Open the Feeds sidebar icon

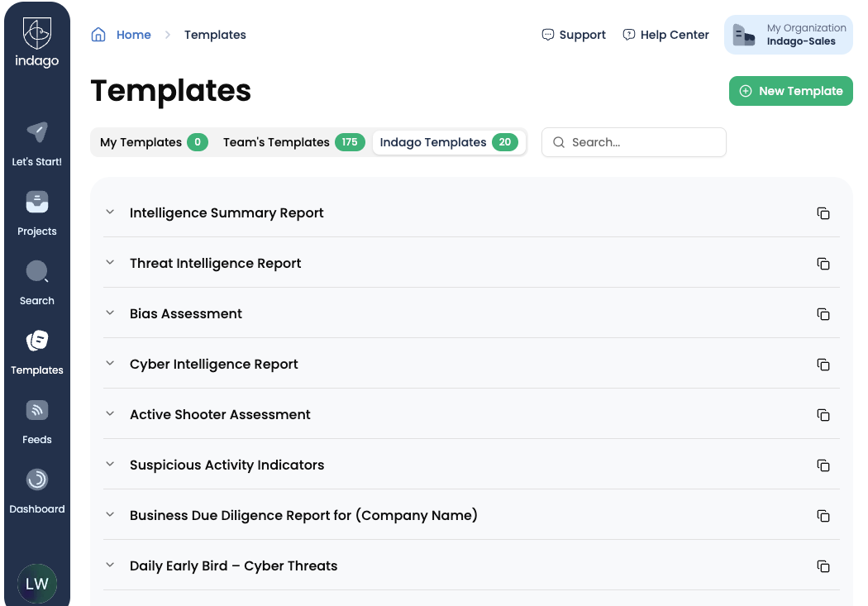pyautogui.click(x=37, y=410)
